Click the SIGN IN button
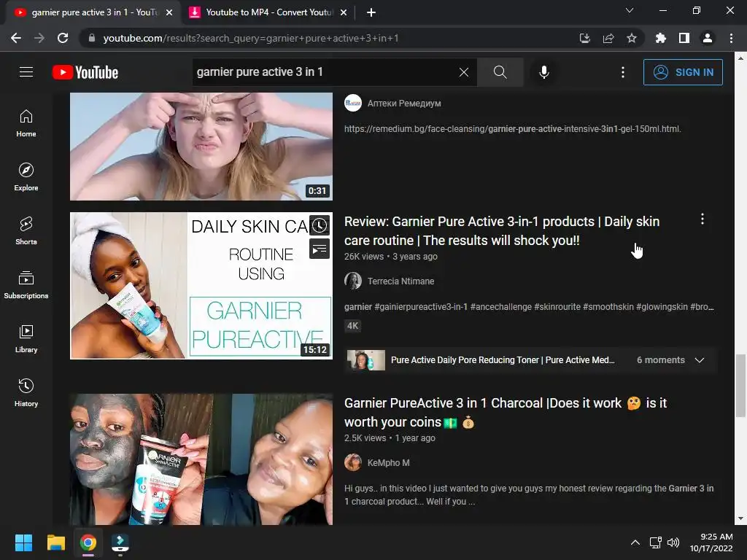Screen dimensions: 747x560 683,72
